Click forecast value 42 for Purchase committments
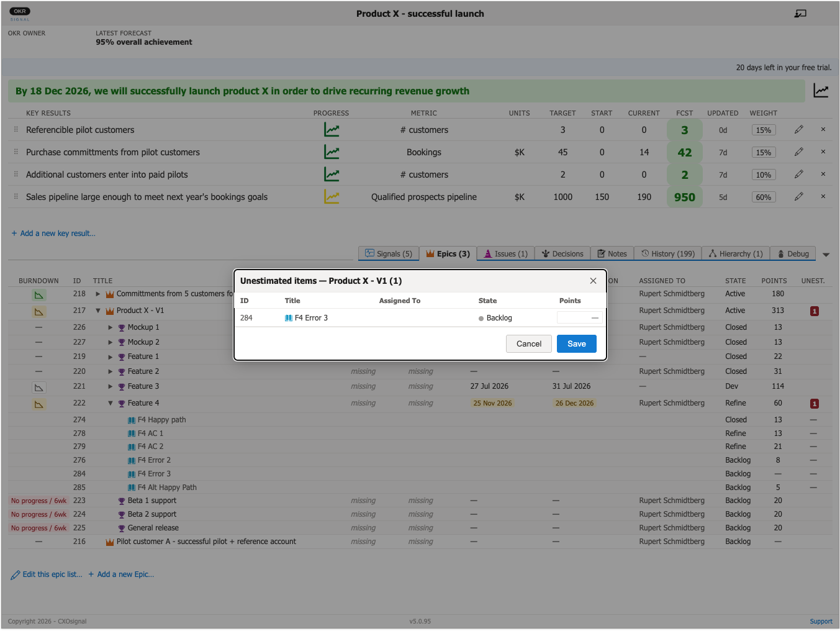This screenshot has height=631, width=840. [684, 152]
